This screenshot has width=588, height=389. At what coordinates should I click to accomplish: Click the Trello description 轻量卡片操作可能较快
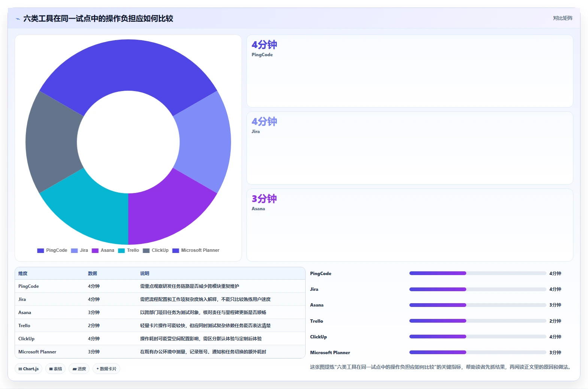coord(205,326)
